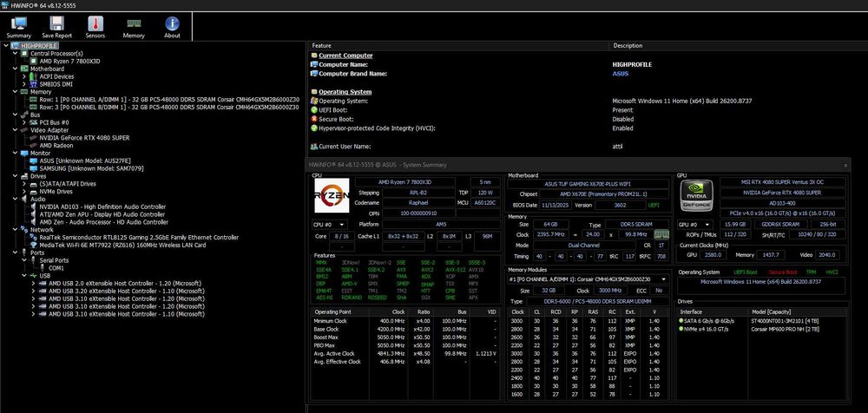
Task: Expand the (S)ATA/ATAPI Drives node
Action: coord(24,184)
